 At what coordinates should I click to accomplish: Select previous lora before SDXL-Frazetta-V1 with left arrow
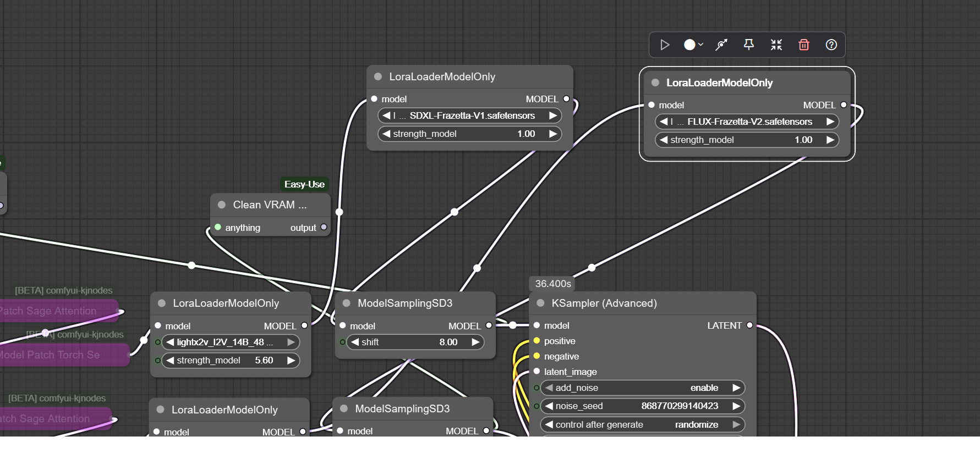pos(386,115)
